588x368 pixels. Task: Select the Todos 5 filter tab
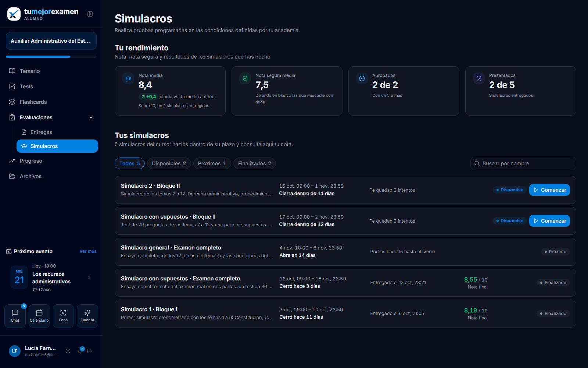[130, 163]
